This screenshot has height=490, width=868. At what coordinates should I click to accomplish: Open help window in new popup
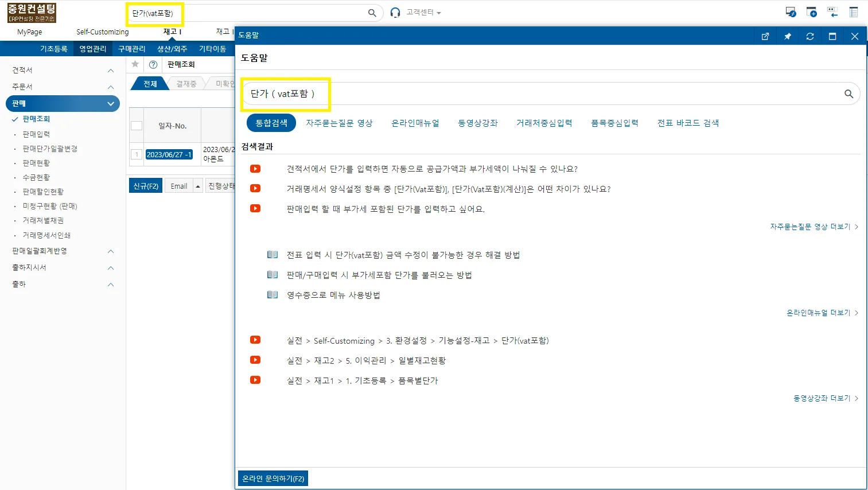(x=765, y=36)
